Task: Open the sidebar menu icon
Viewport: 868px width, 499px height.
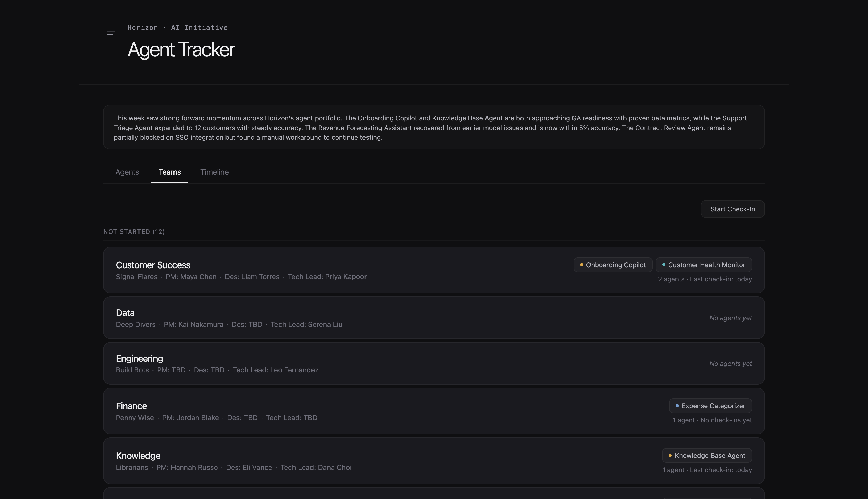Action: [111, 33]
